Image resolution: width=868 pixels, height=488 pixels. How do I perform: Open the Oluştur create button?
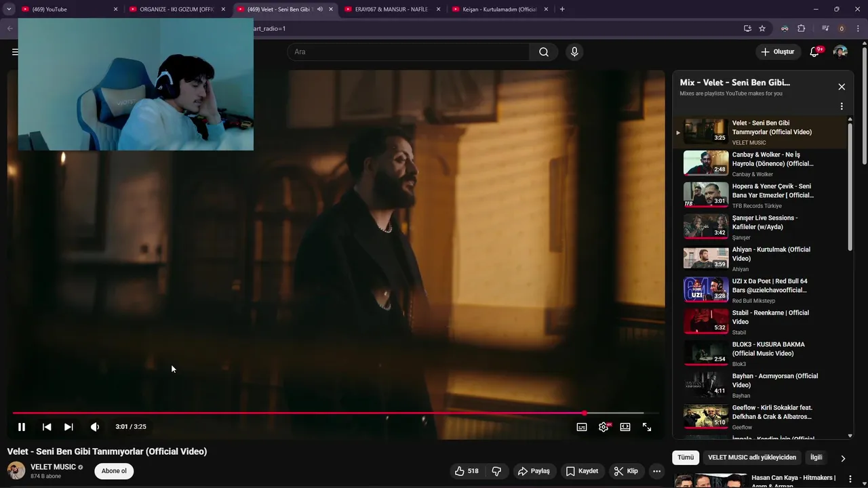[778, 52]
